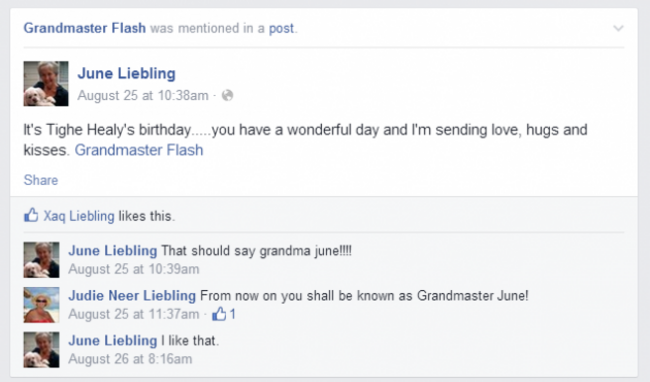
Task: Click June Liebling's name on first comment
Action: click(113, 251)
